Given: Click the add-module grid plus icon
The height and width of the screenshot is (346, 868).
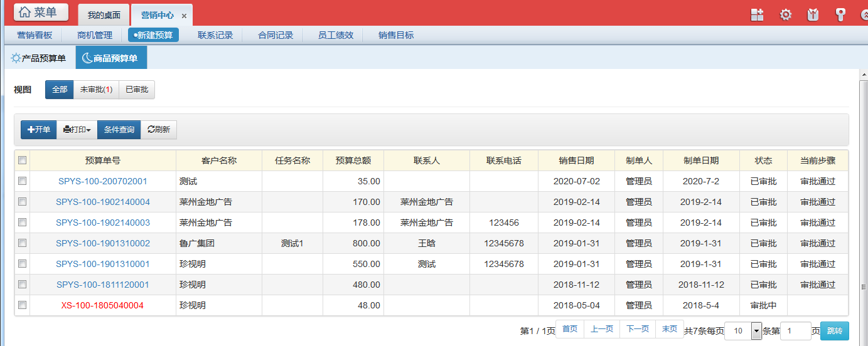Looking at the screenshot, I should click(758, 15).
